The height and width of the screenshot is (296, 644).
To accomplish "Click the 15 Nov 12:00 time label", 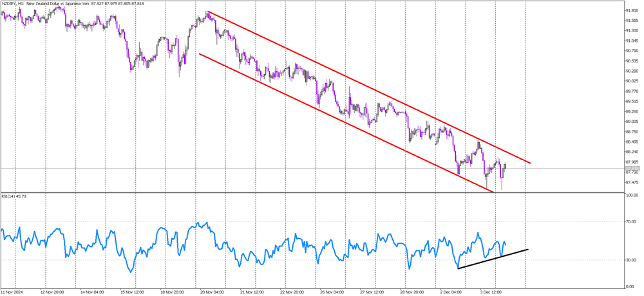I will (133, 292).
